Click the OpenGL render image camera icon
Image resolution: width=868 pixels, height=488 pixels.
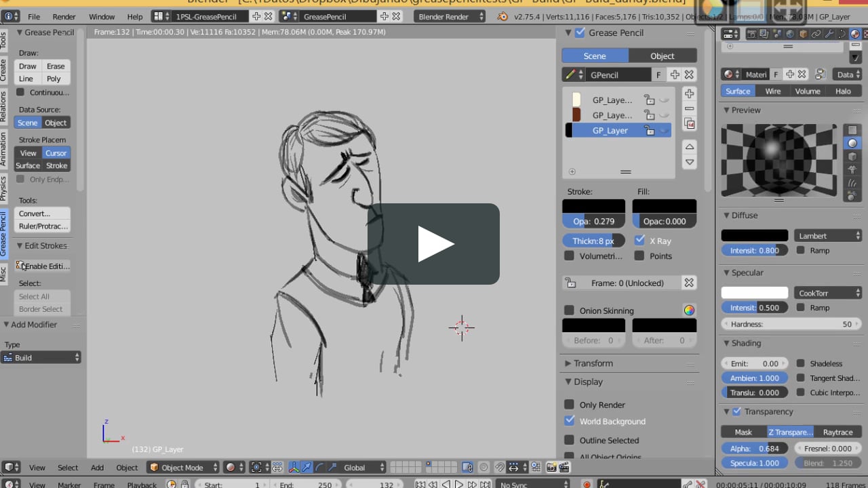(x=551, y=467)
